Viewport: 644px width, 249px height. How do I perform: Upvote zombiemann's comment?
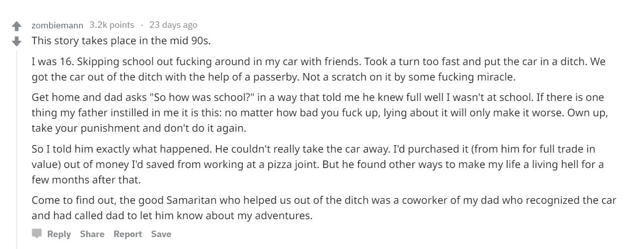(17, 26)
